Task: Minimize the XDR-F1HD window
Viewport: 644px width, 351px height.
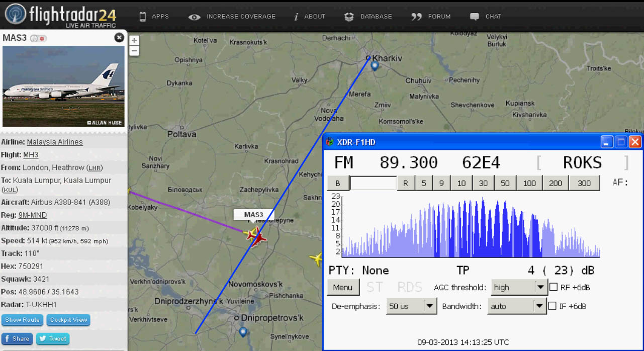Action: click(x=607, y=142)
